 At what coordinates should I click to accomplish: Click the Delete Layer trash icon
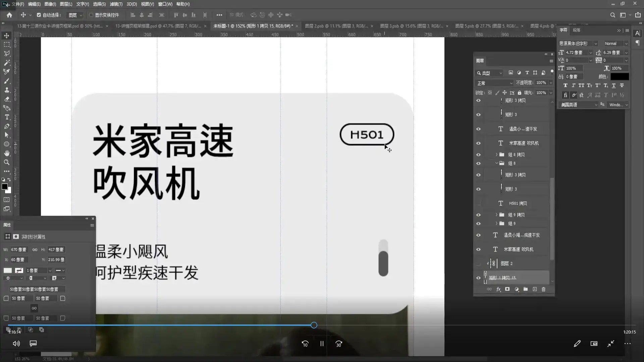click(544, 289)
